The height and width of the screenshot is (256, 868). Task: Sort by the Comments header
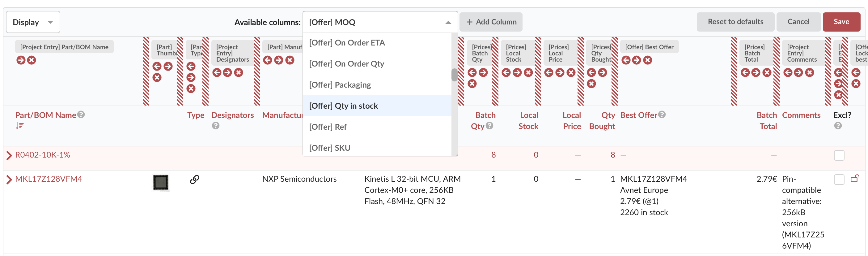[x=801, y=115]
